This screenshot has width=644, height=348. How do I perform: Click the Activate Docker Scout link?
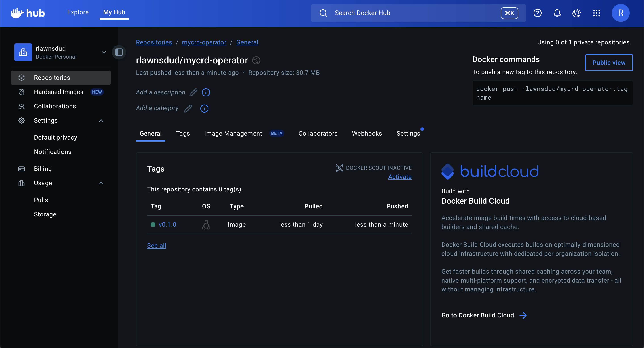tap(400, 177)
